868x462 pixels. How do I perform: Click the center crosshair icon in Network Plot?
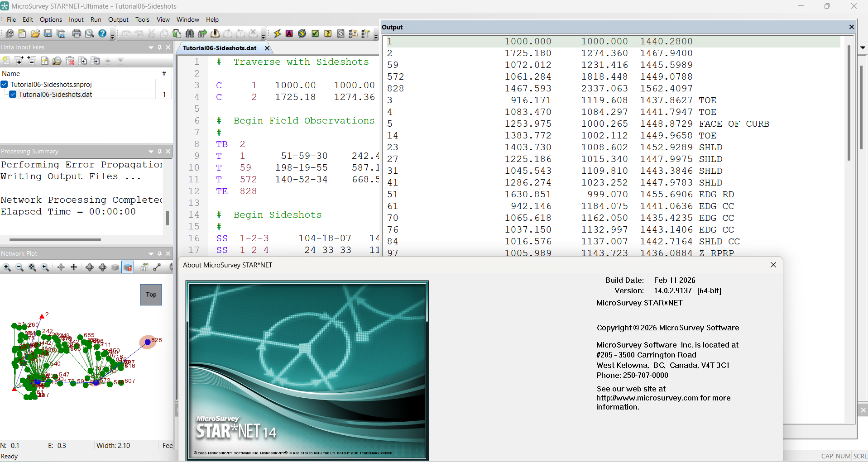tap(61, 267)
